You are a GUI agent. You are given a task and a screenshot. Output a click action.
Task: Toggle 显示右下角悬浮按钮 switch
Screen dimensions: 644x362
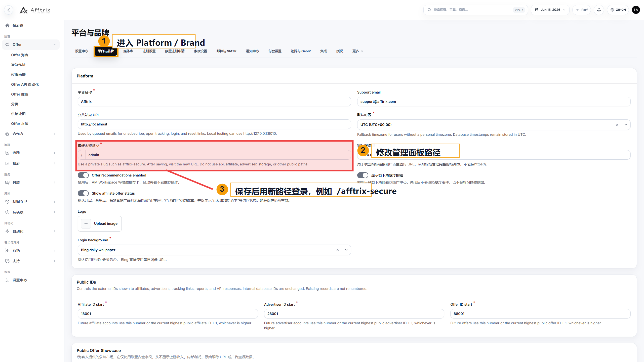pyautogui.click(x=363, y=175)
